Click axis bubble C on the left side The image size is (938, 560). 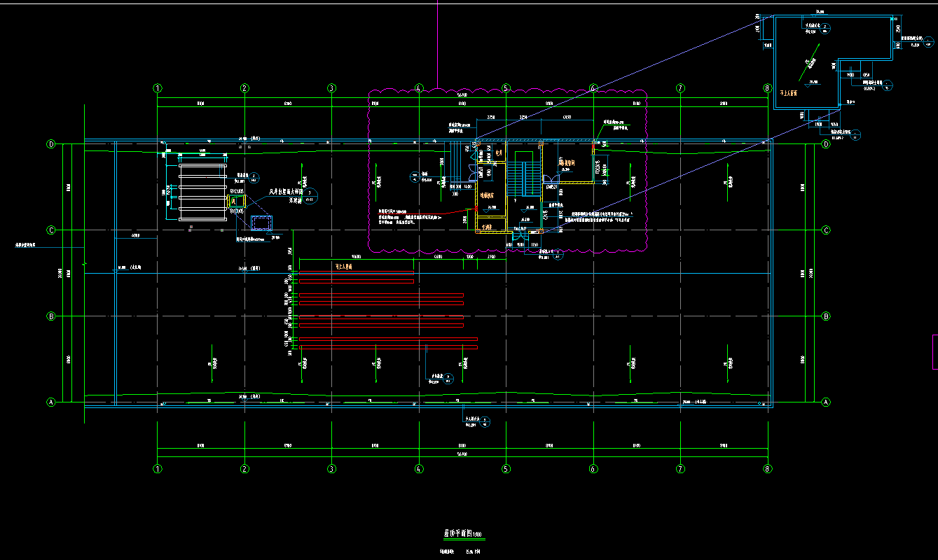50,230
